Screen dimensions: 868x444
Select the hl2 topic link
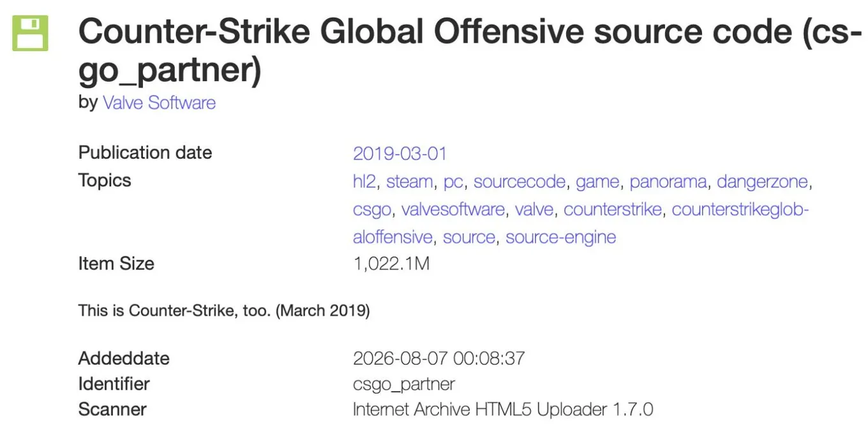(364, 182)
